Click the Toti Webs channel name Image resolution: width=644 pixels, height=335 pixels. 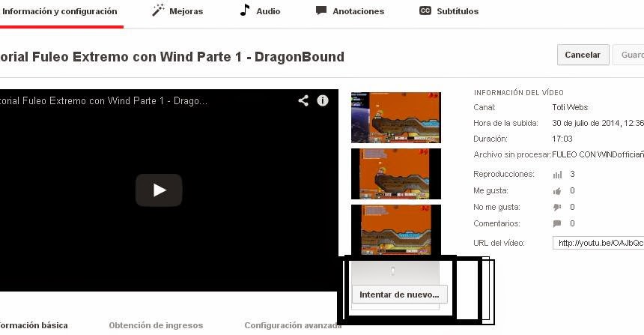[570, 107]
